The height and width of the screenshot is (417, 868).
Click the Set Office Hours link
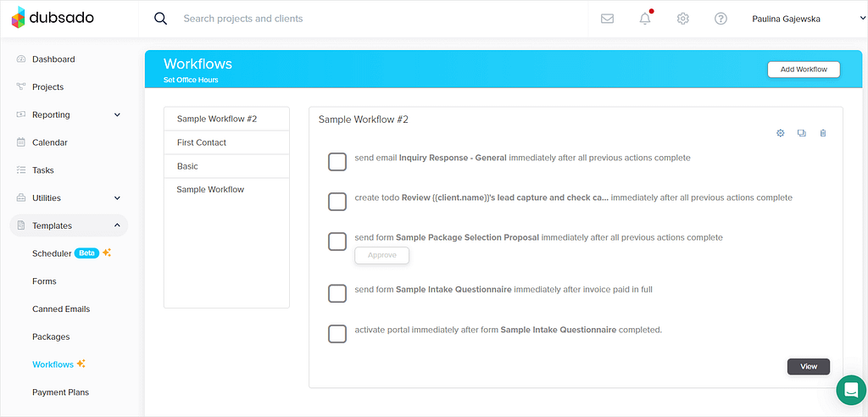191,80
